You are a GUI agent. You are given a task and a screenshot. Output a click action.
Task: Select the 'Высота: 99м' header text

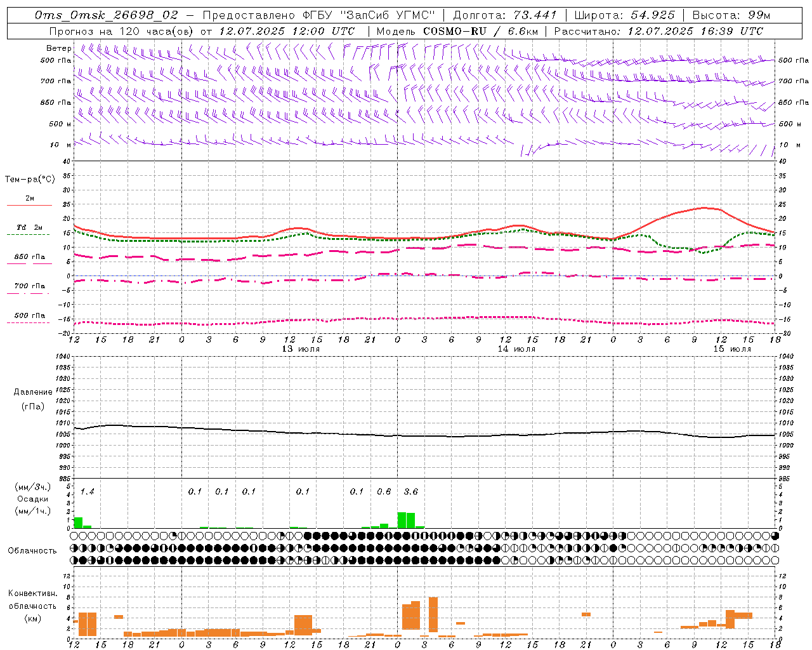click(731, 15)
